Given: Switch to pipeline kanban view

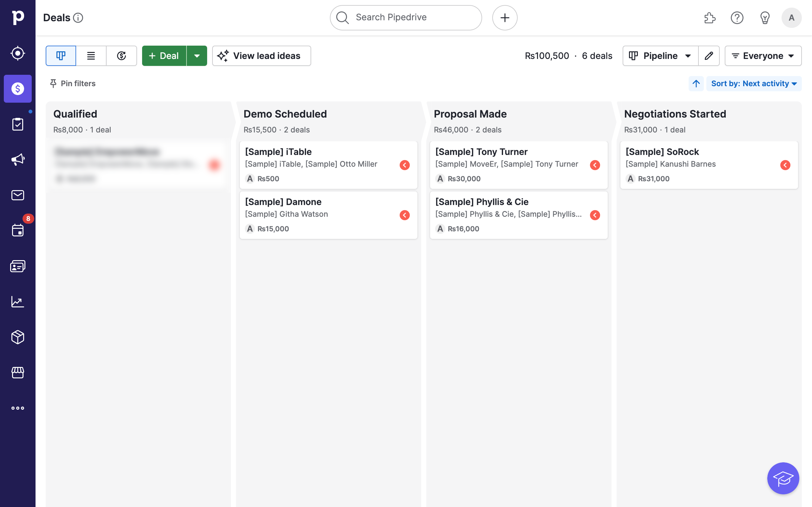Looking at the screenshot, I should point(61,56).
